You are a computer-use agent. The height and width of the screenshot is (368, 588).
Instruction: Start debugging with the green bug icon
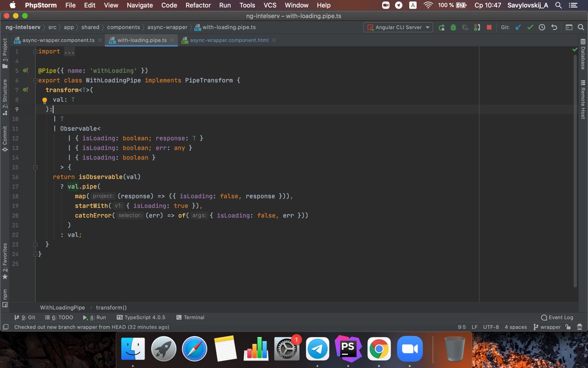click(453, 27)
